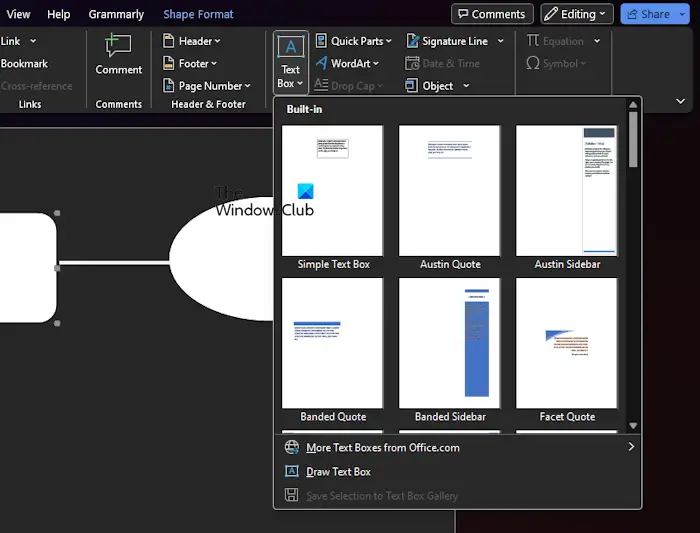The height and width of the screenshot is (533, 700).
Task: Click the Comments button at top
Action: [x=492, y=14]
